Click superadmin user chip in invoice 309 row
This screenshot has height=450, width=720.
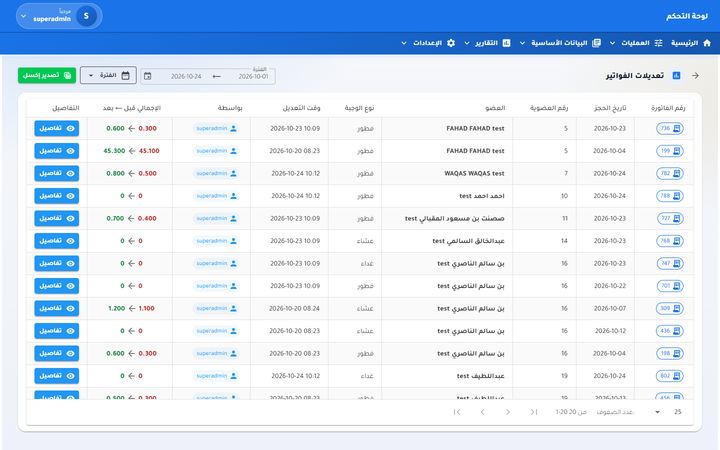pos(216,308)
